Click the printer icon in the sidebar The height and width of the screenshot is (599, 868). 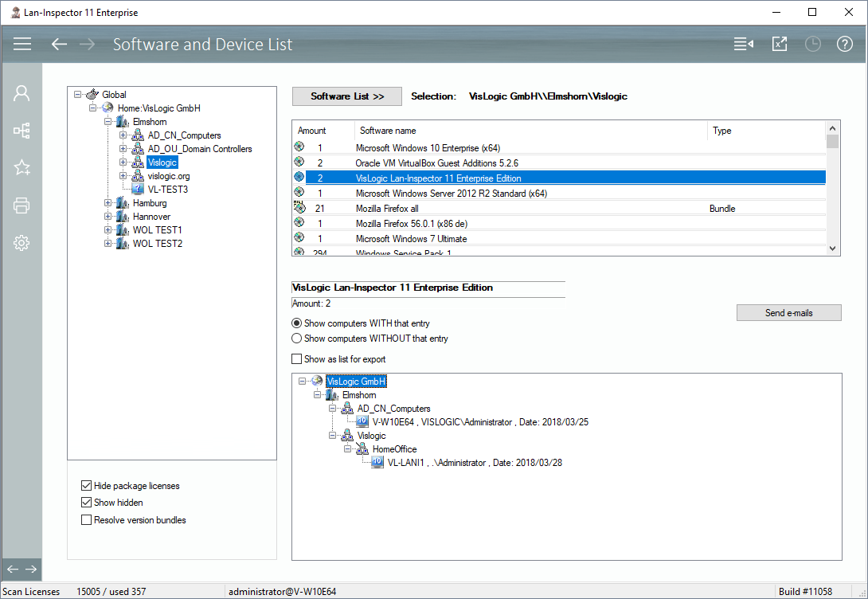click(x=22, y=206)
